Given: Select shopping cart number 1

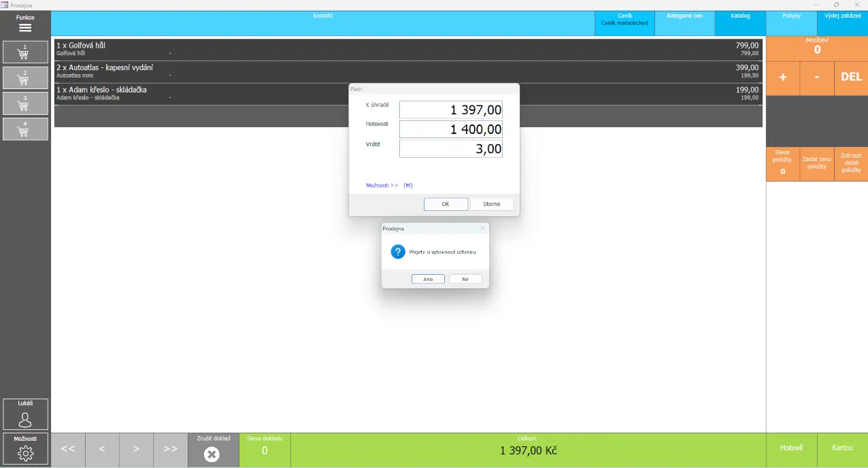Looking at the screenshot, I should point(25,52).
